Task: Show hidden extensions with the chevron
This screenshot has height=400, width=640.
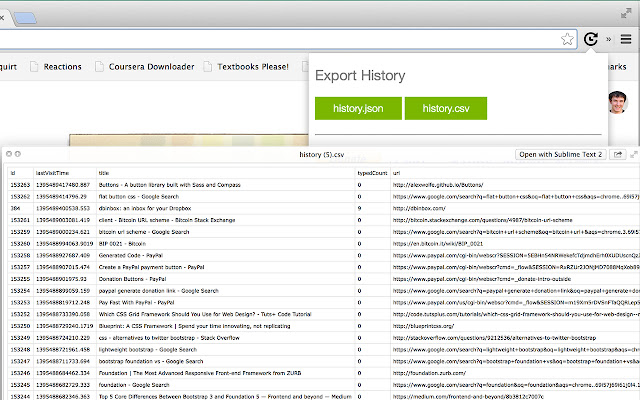Action: 609,39
